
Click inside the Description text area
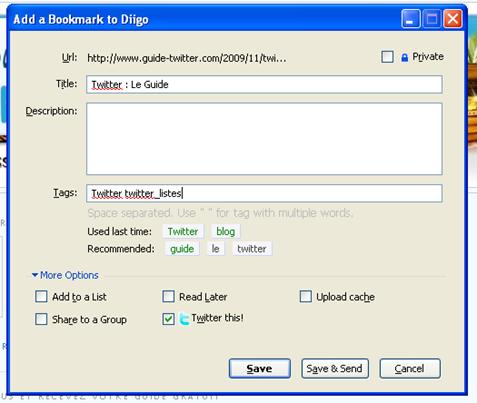(x=264, y=139)
